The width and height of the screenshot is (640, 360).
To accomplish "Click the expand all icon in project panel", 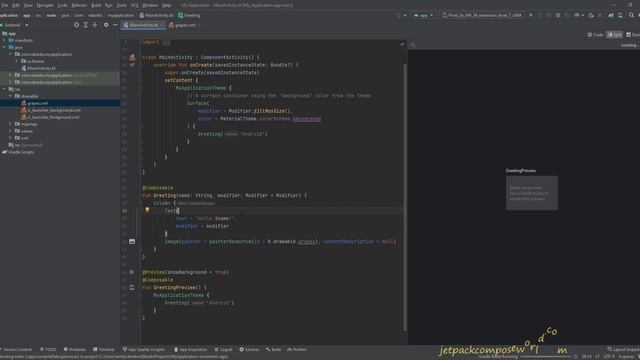I will coord(86,25).
